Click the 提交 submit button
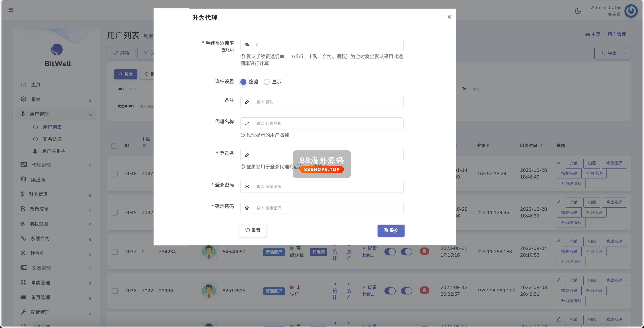 tap(391, 230)
